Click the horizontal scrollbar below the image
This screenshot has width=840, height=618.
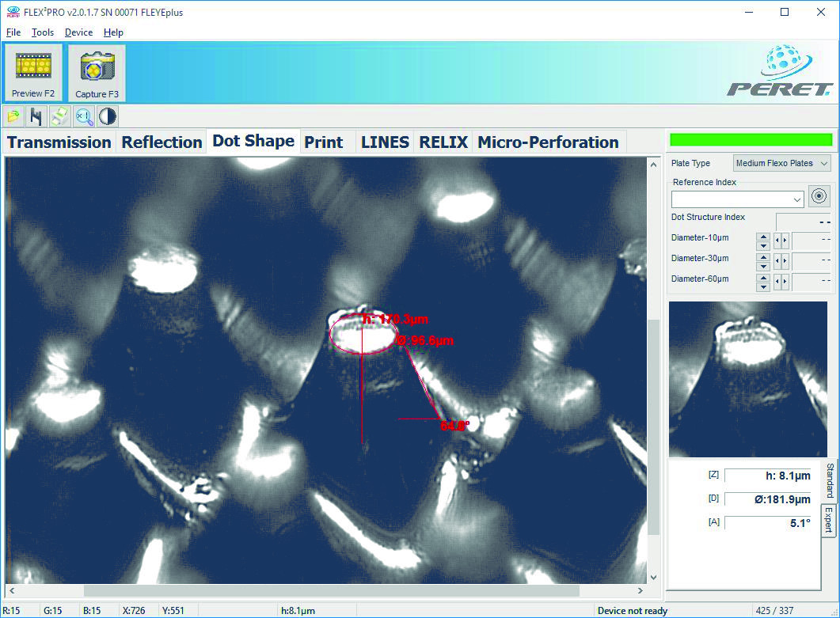331,590
